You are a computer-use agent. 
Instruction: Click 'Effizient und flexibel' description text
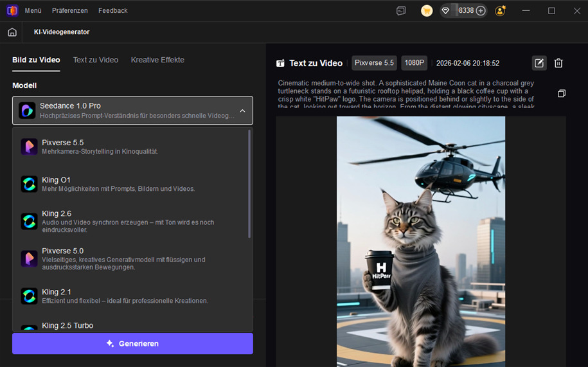[x=125, y=301]
